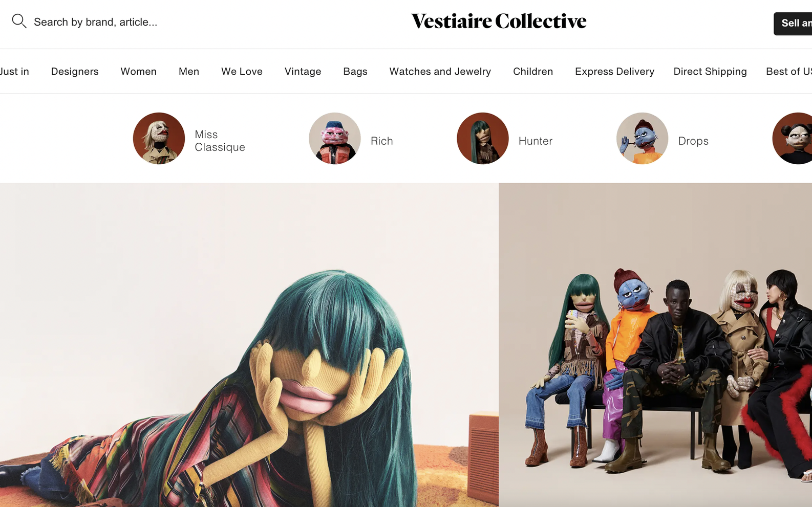812x507 pixels.
Task: Select the partially visible last avatar
Action: (x=793, y=138)
